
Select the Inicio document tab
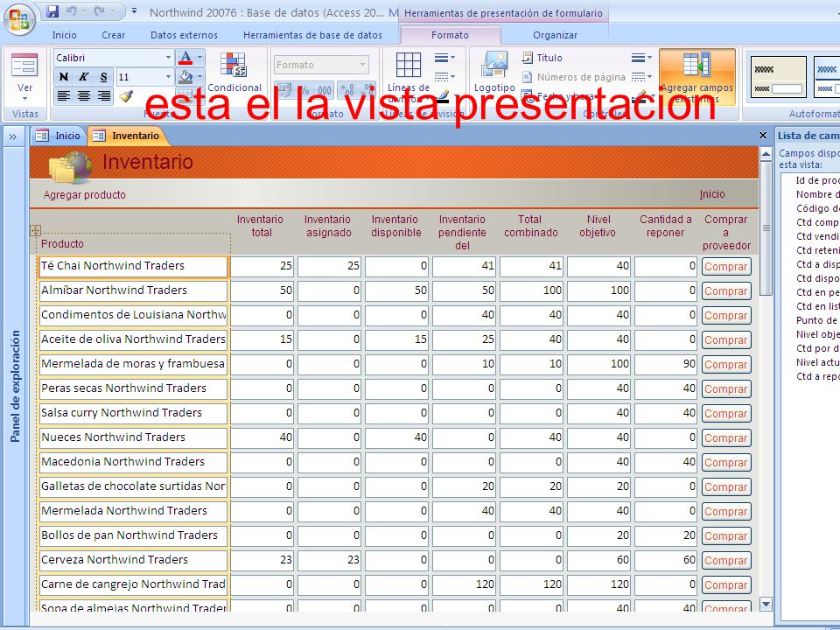click(x=58, y=136)
